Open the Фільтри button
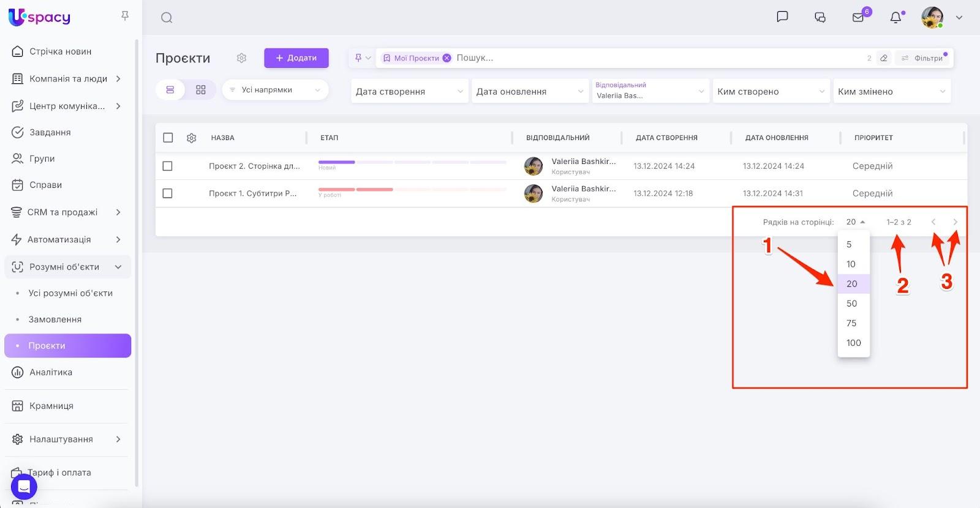The image size is (980, 508). click(923, 58)
